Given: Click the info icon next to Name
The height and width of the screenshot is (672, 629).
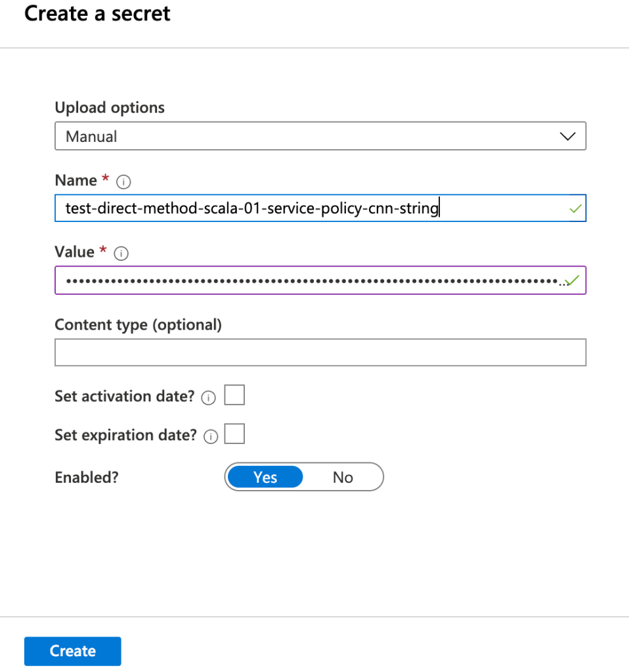Looking at the screenshot, I should pyautogui.click(x=123, y=181).
